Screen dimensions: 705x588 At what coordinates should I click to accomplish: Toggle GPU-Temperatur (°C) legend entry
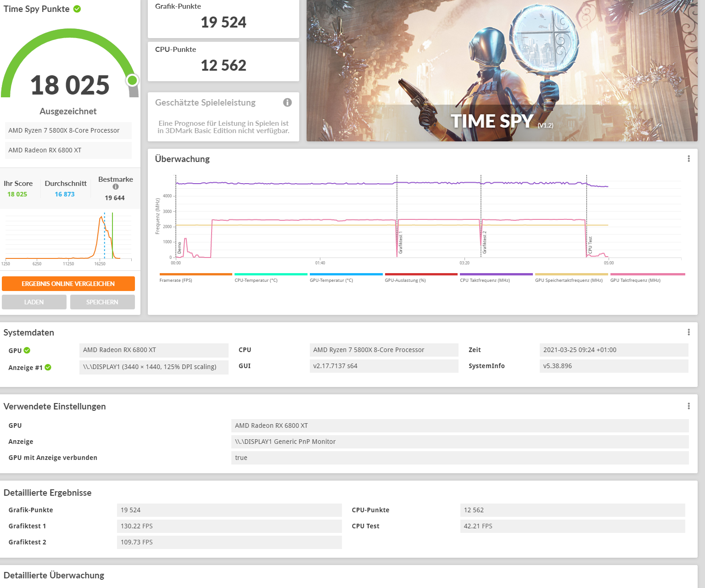(x=346, y=278)
